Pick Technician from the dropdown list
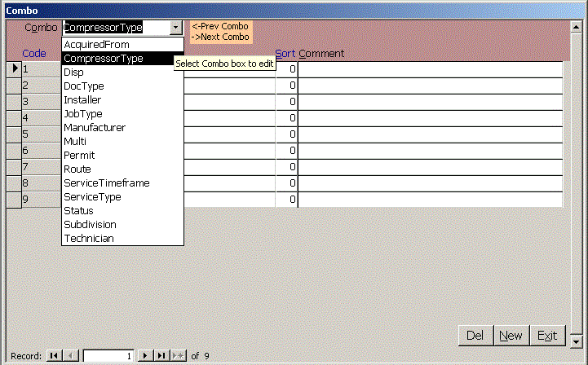The height and width of the screenshot is (365, 588). click(x=89, y=238)
